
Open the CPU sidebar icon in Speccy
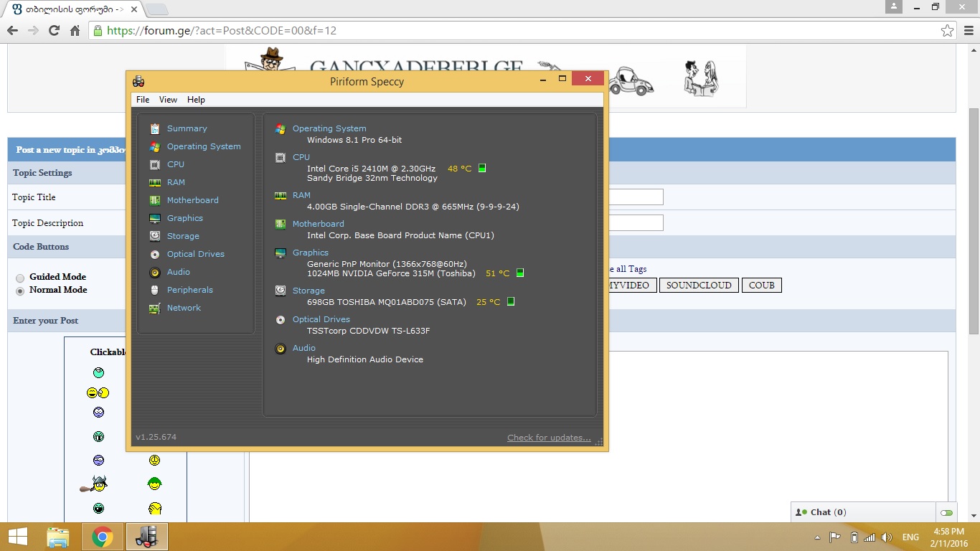click(x=154, y=164)
